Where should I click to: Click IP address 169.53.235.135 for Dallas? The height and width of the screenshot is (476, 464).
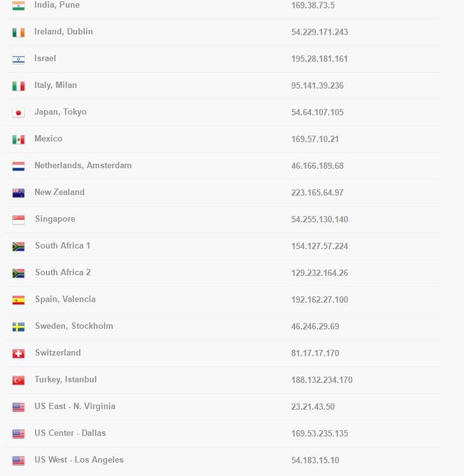click(x=319, y=433)
